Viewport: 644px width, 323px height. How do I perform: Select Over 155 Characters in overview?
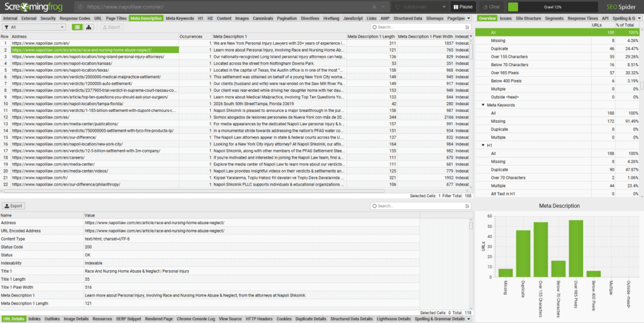(557, 57)
